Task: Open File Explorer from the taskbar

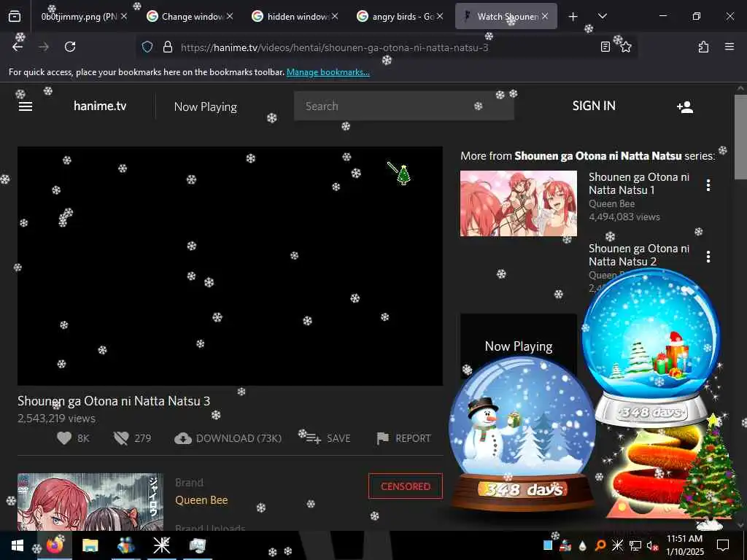Action: click(x=90, y=545)
